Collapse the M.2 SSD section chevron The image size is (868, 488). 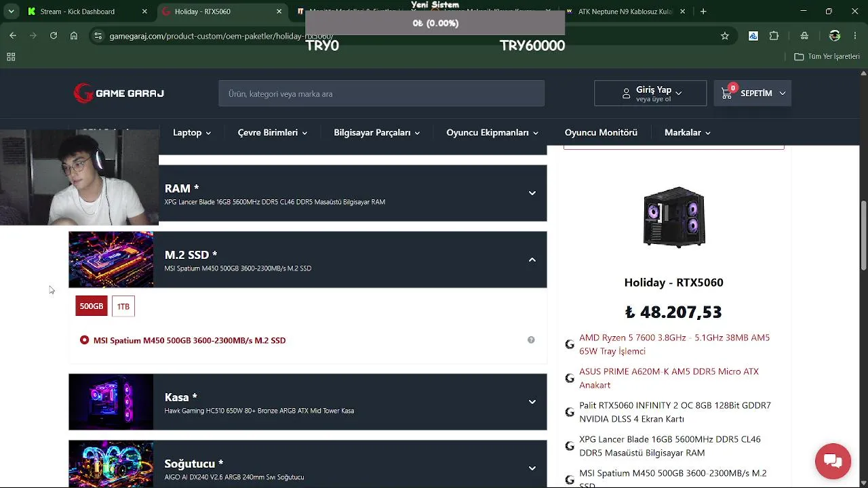pyautogui.click(x=532, y=260)
